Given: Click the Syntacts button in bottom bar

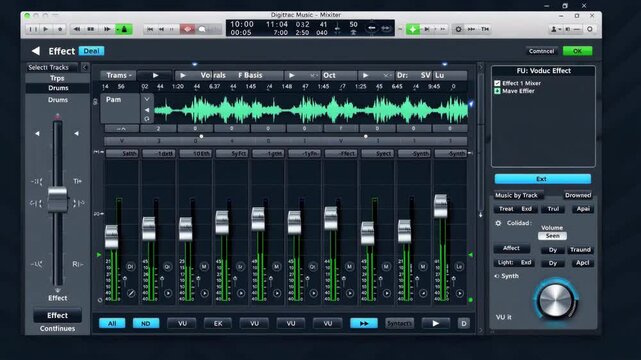Looking at the screenshot, I should pyautogui.click(x=399, y=323).
